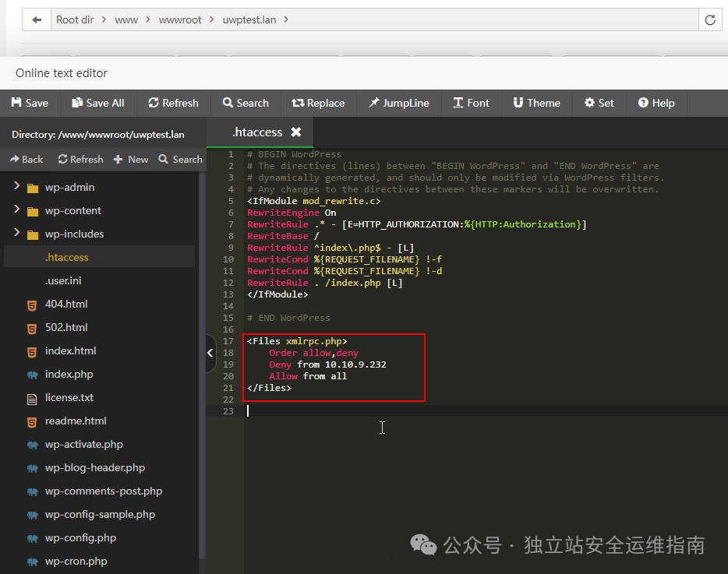Open 502.html in the file tree
The height and width of the screenshot is (574, 728).
click(66, 327)
